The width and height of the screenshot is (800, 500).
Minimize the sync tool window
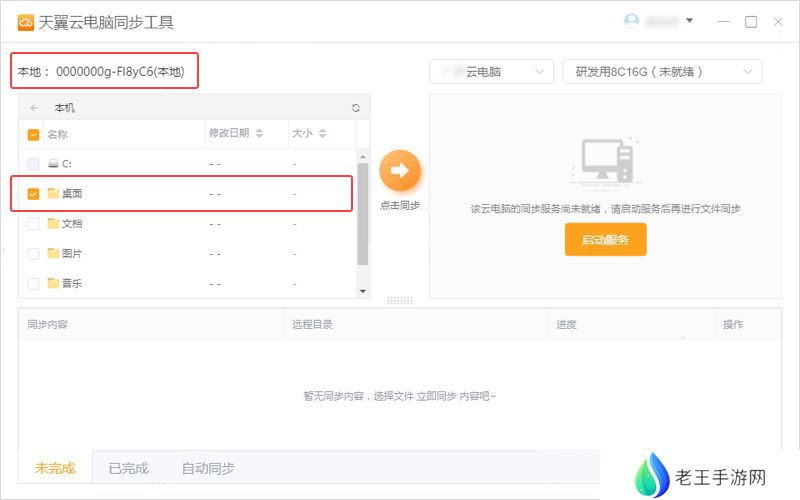(x=723, y=21)
